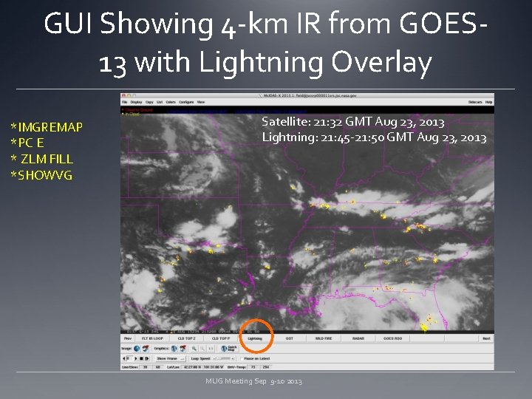Click the SST button
Viewport: 532px width, 399px height.
pyautogui.click(x=290, y=338)
